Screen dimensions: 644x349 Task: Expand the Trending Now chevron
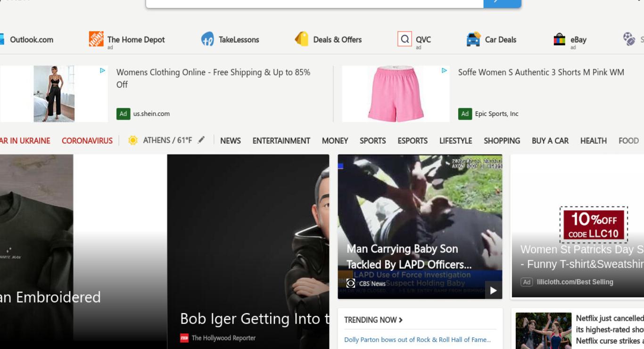pyautogui.click(x=401, y=320)
